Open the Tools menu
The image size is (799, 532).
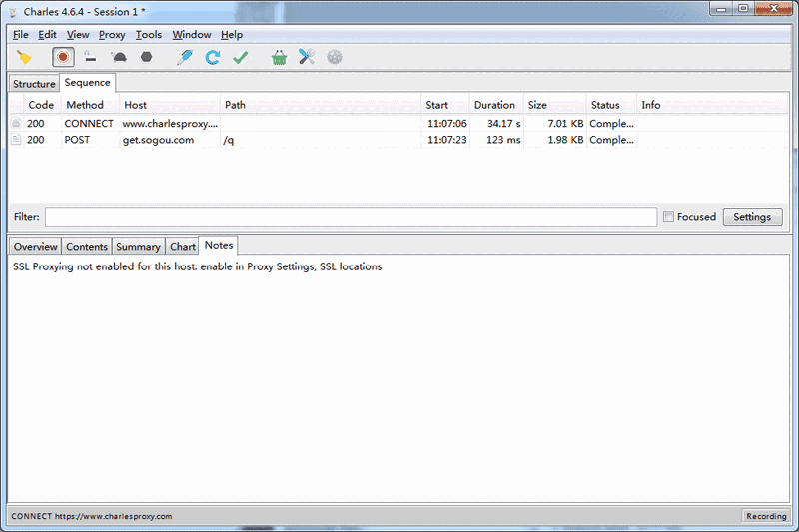[148, 35]
